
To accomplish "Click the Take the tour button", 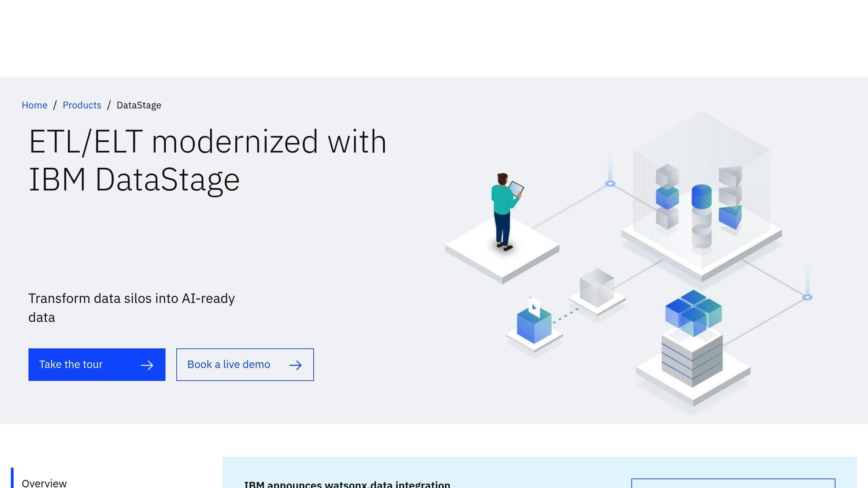I will 97,365.
